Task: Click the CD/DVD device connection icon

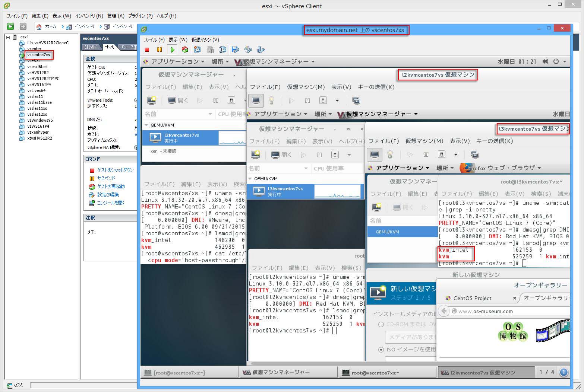Action: click(x=248, y=50)
